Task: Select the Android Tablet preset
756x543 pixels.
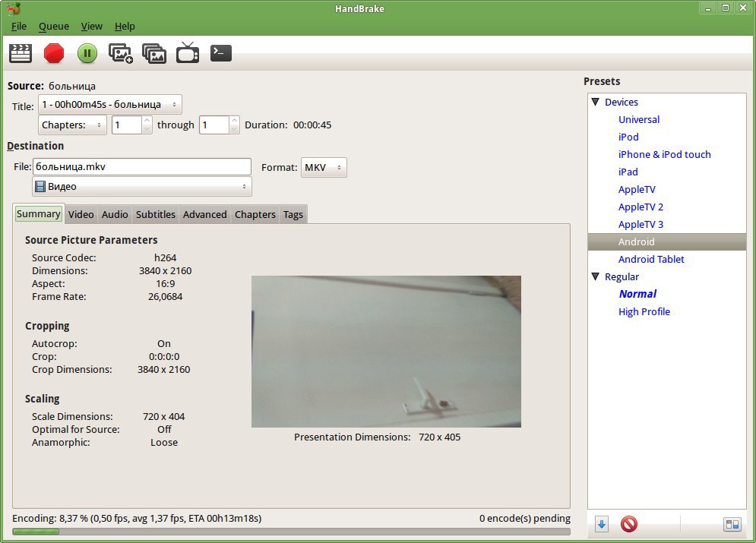Action: click(x=651, y=259)
